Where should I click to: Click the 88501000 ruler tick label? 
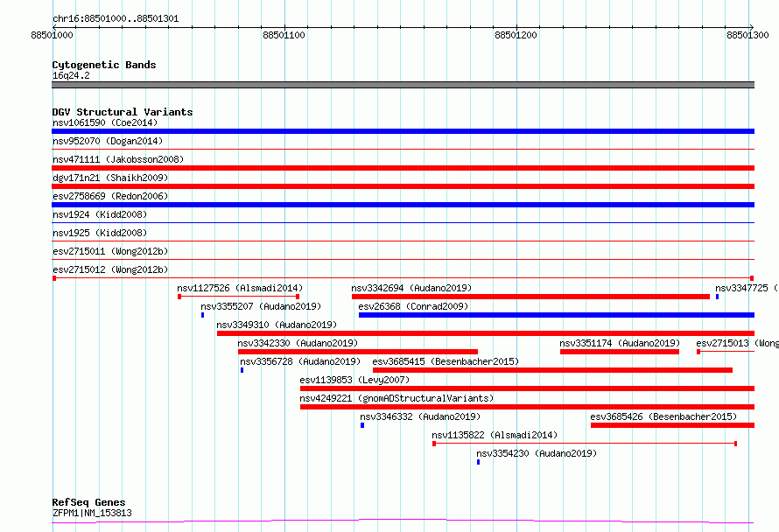[x=52, y=36]
